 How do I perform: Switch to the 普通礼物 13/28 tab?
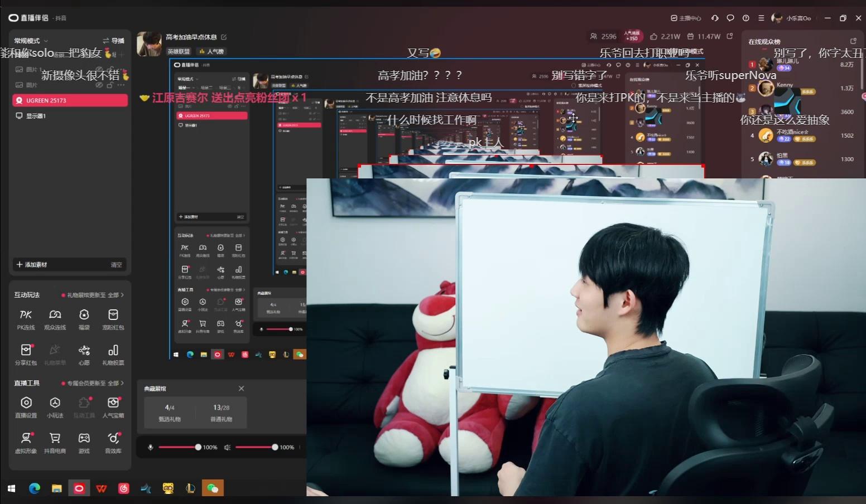pos(222,413)
